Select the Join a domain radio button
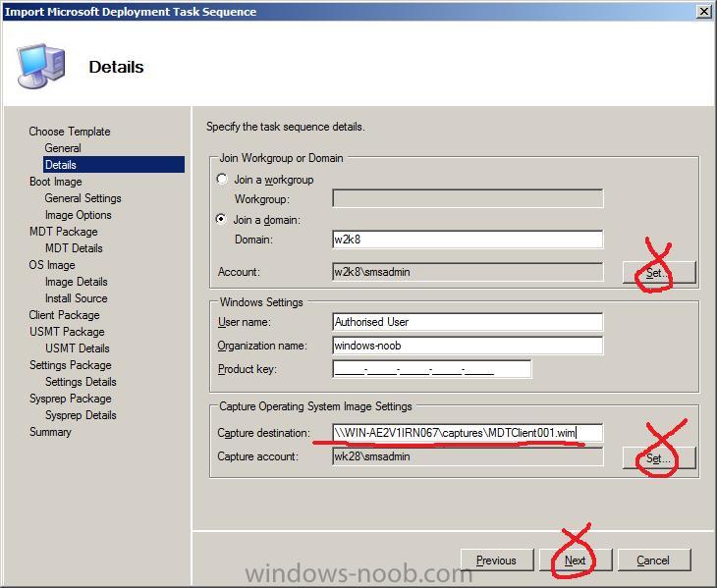 click(221, 219)
